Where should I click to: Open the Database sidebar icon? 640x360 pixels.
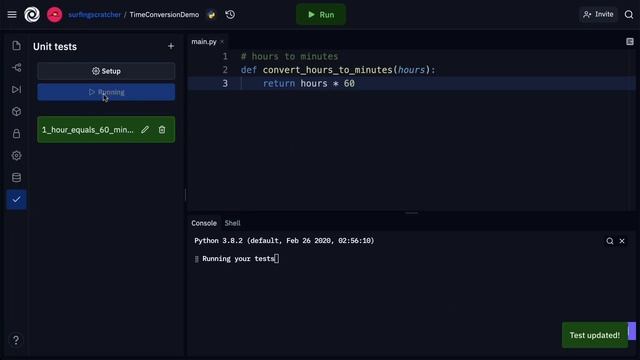[x=16, y=178]
